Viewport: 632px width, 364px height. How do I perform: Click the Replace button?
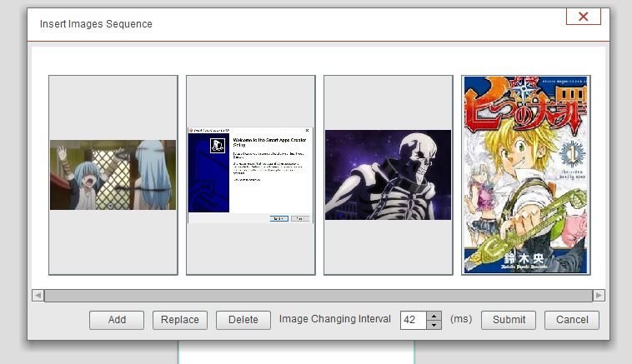[180, 320]
